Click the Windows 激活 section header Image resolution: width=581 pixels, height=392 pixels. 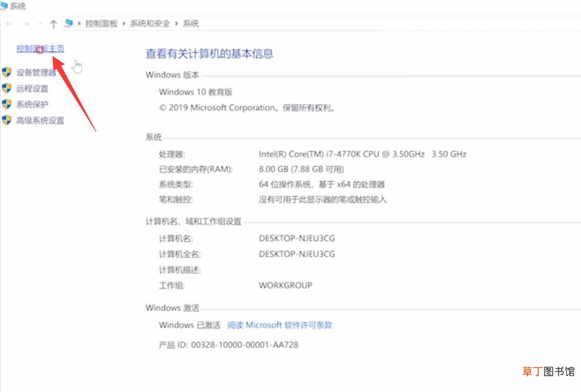pyautogui.click(x=172, y=308)
